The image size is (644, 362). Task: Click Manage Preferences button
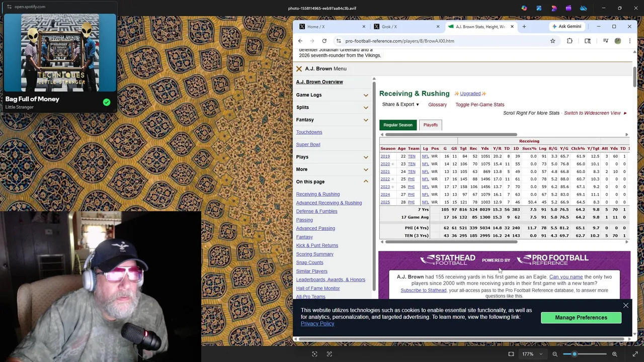point(581,318)
